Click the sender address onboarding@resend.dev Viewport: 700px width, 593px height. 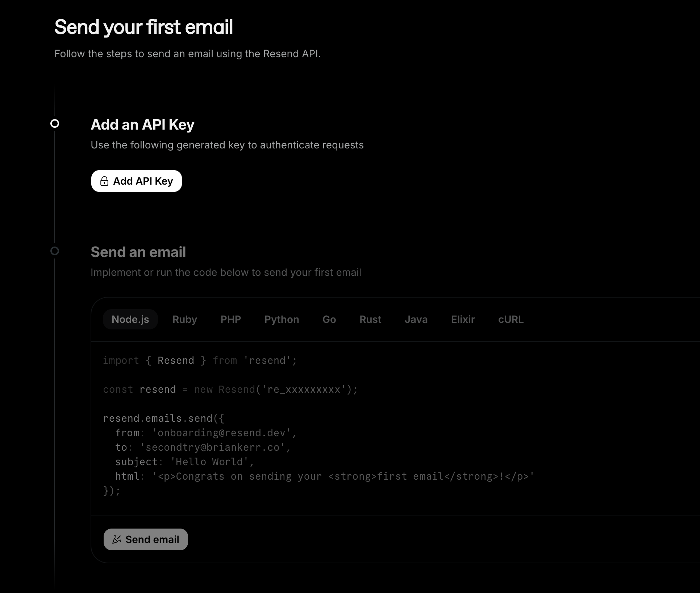point(222,433)
